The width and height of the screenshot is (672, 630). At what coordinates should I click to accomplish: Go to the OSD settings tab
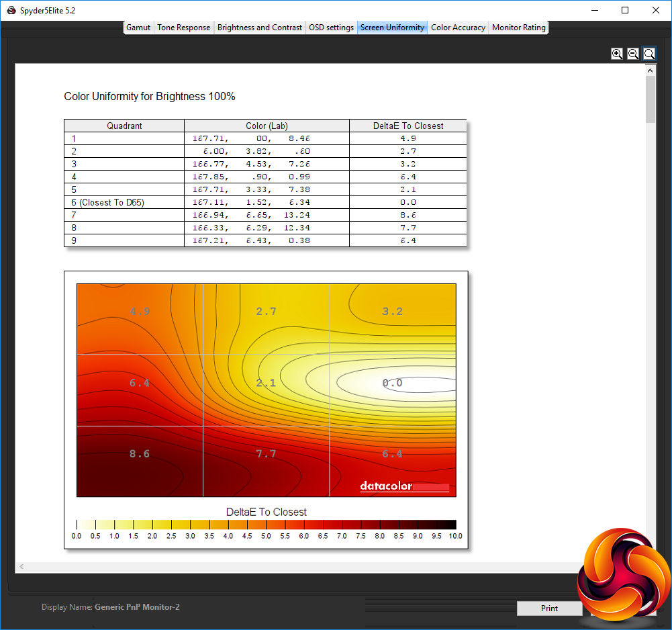click(x=331, y=28)
